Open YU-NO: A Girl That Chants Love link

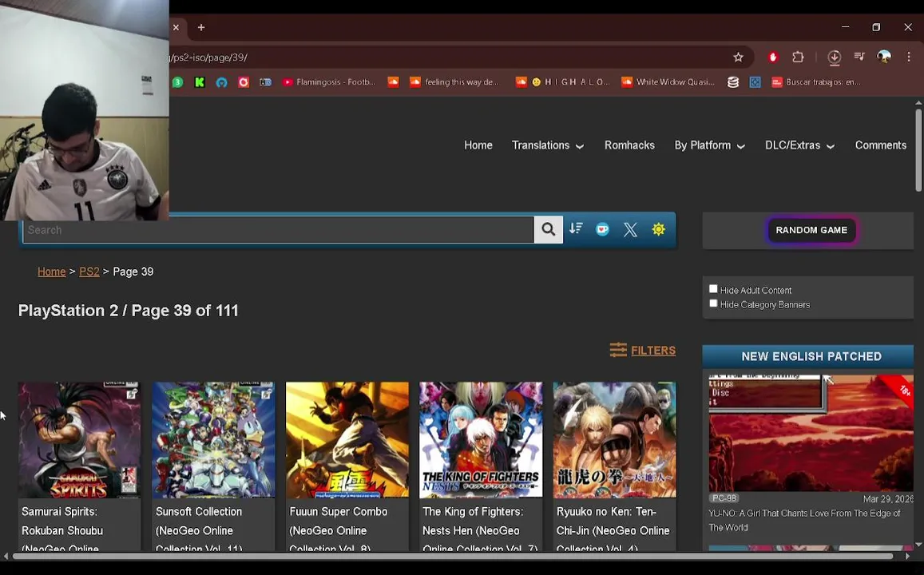[x=803, y=520]
